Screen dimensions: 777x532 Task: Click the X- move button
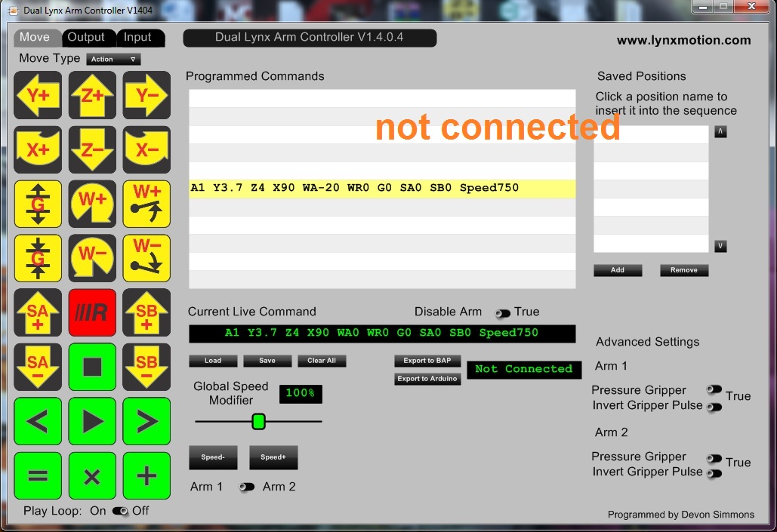click(146, 149)
